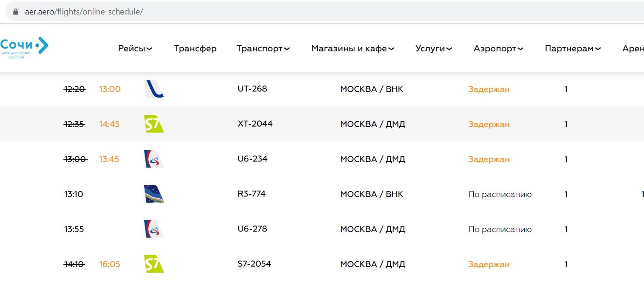Viewport: 644px width, 282px height.
Task: Click the S7 logo for flight S7-2054
Action: [154, 264]
